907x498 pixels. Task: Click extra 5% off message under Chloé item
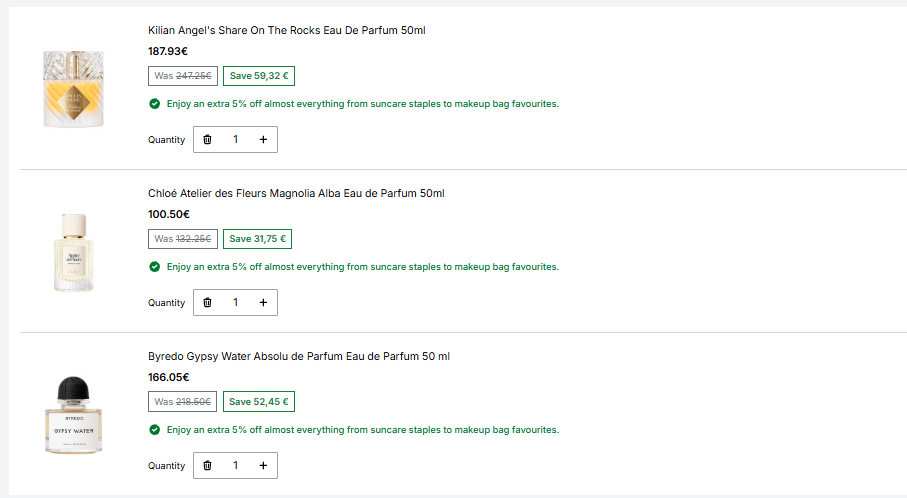(x=363, y=267)
